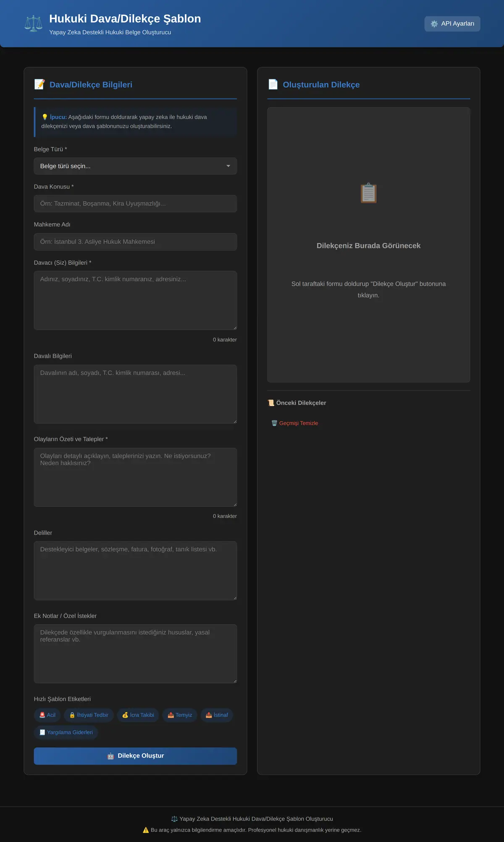Image resolution: width=504 pixels, height=842 pixels.
Task: Toggle the İcra Takibi tag
Action: coord(138,715)
